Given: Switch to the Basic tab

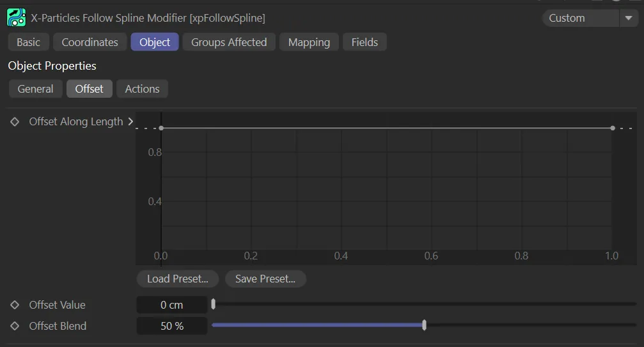Looking at the screenshot, I should tap(28, 42).
